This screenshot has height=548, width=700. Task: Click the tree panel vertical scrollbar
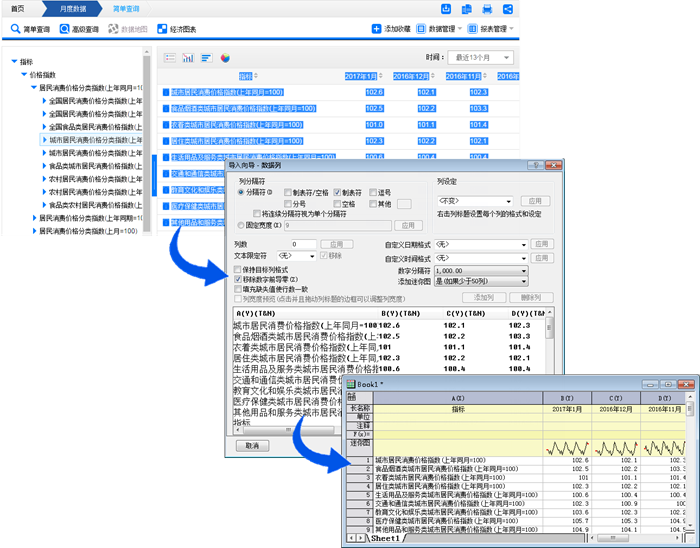coord(146,141)
